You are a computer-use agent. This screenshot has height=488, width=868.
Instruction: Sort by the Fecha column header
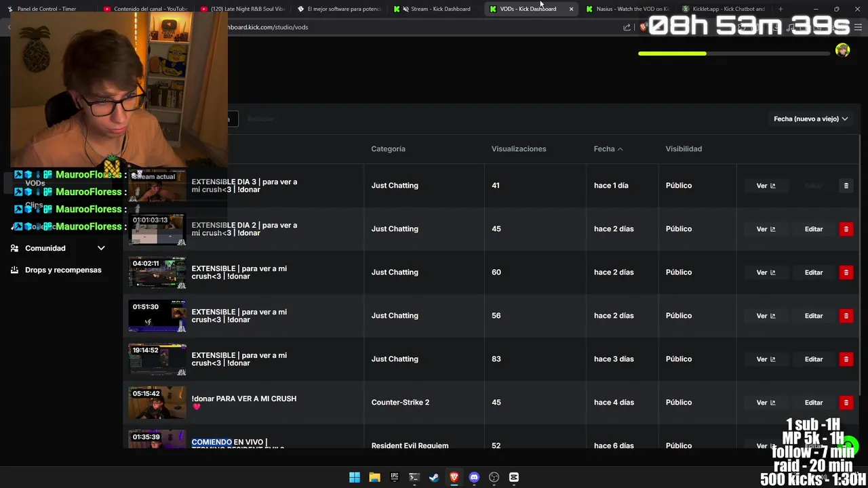pyautogui.click(x=608, y=148)
